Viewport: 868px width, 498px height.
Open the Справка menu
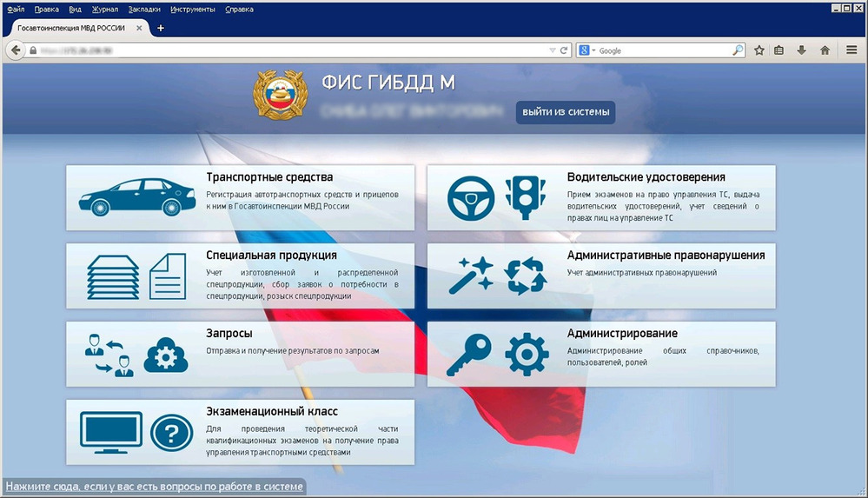[x=239, y=10]
